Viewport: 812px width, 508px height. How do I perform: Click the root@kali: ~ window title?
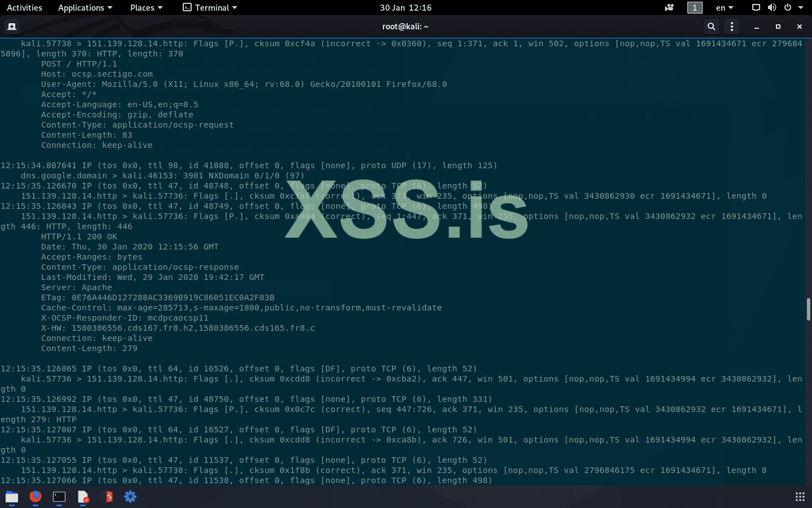(x=405, y=27)
